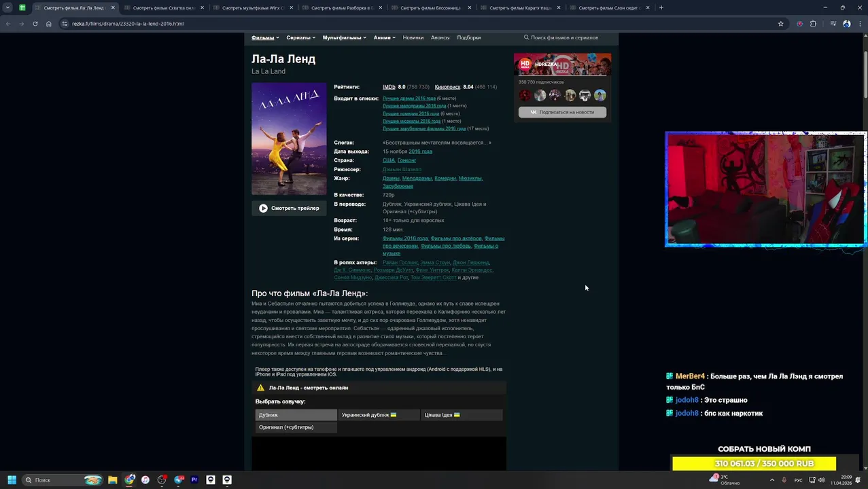Click the browser address bar URL
Image resolution: width=868 pixels, height=489 pixels.
128,24
